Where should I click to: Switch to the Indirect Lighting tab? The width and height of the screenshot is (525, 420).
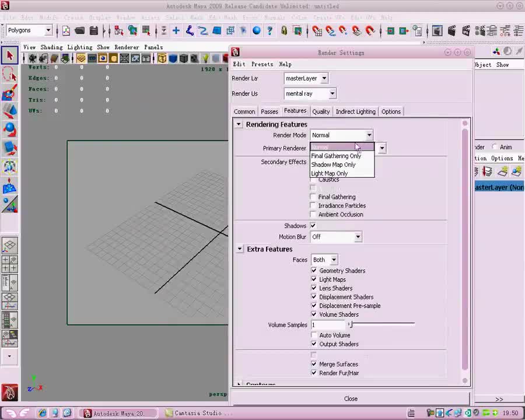(x=355, y=111)
